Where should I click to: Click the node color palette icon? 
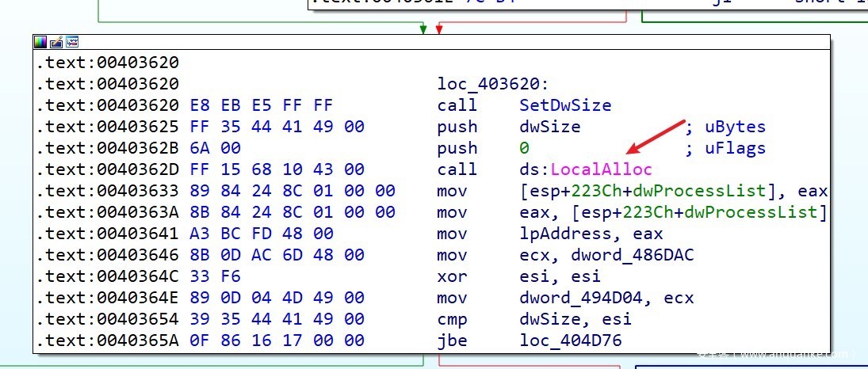click(40, 41)
